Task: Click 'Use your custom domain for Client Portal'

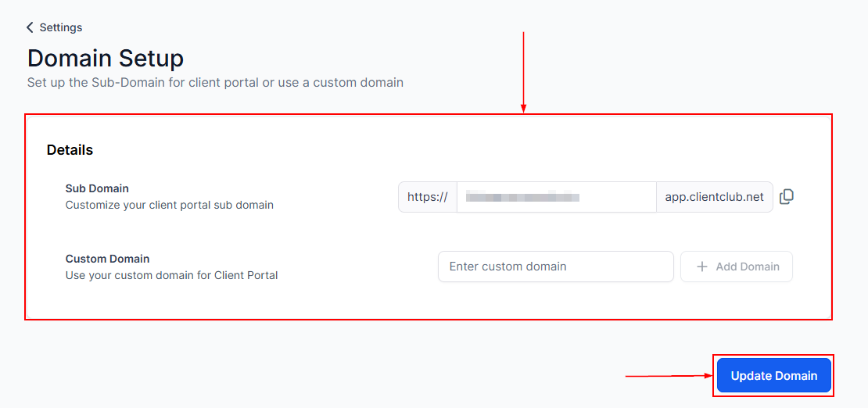Action: [x=171, y=275]
